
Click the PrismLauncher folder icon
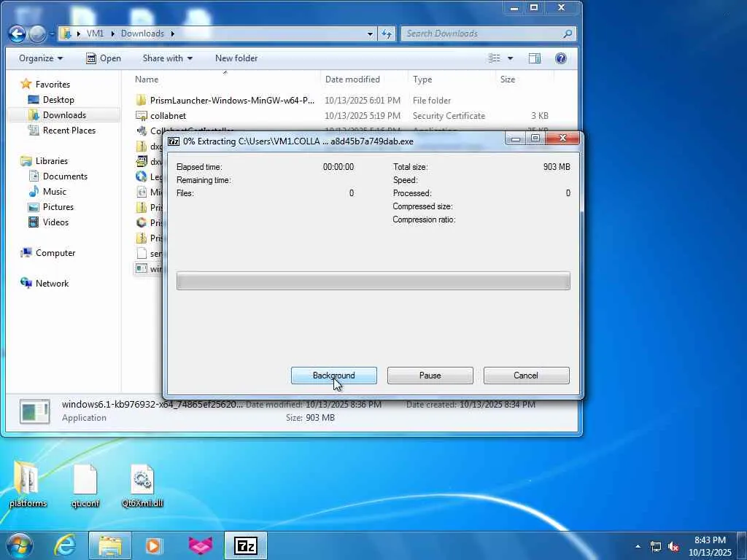tap(141, 101)
